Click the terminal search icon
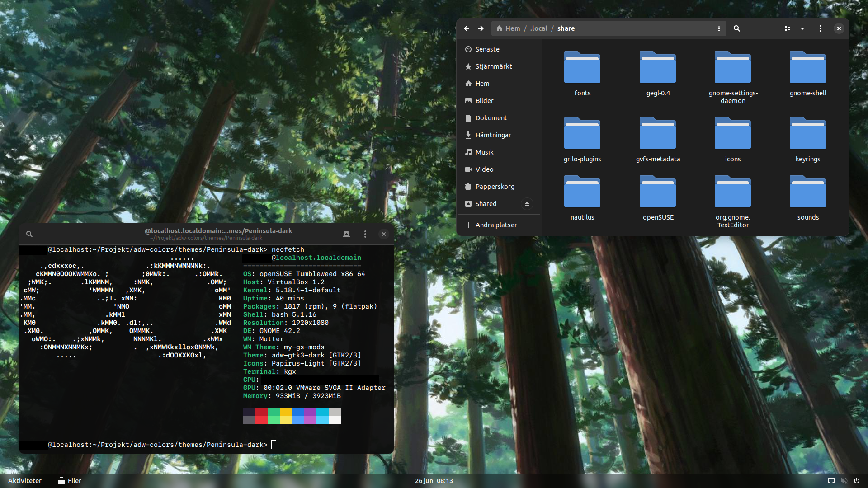868x488 pixels. coord(29,234)
